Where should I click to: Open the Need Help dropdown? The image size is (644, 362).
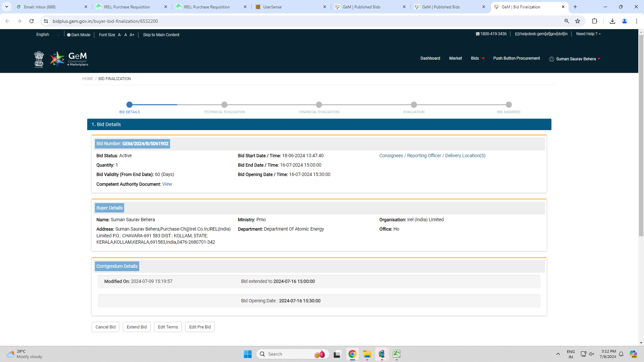tap(588, 34)
